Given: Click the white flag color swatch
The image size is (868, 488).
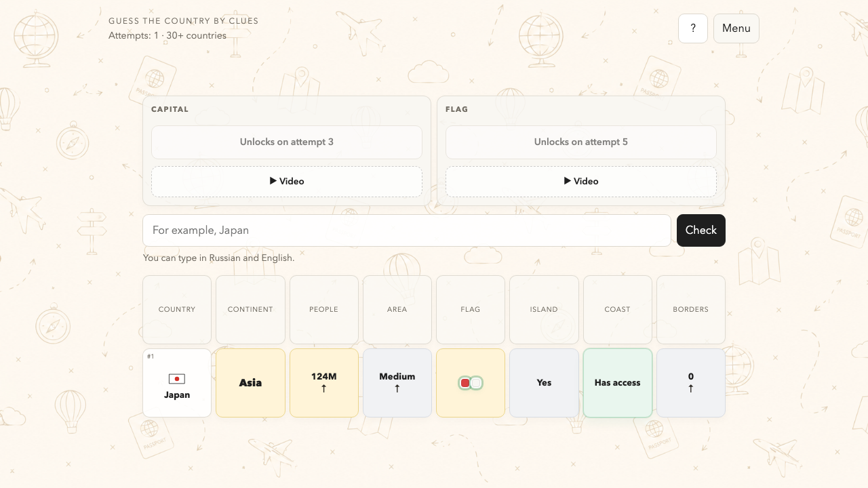Looking at the screenshot, I should tap(476, 383).
